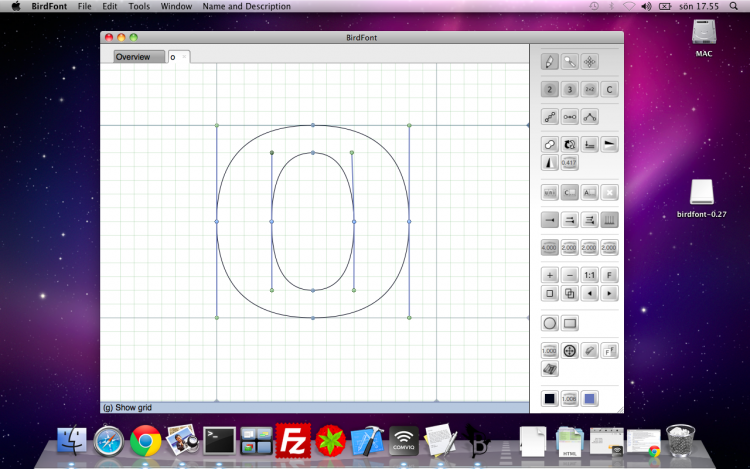This screenshot has width=750, height=469.
Task: Switch to the Overview tab
Action: [133, 57]
